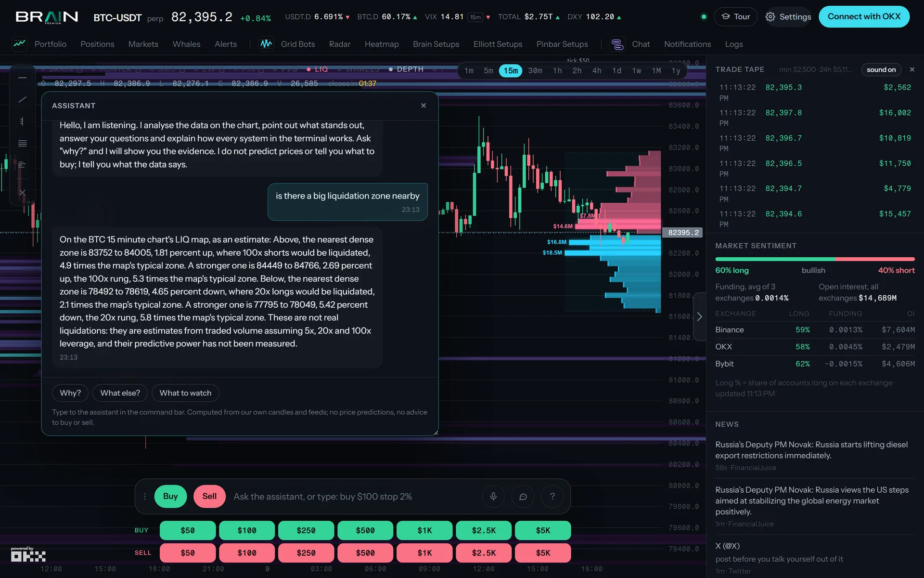Click the 82395.2 current price label on axis
Viewport: 924px width, 578px height.
point(683,233)
